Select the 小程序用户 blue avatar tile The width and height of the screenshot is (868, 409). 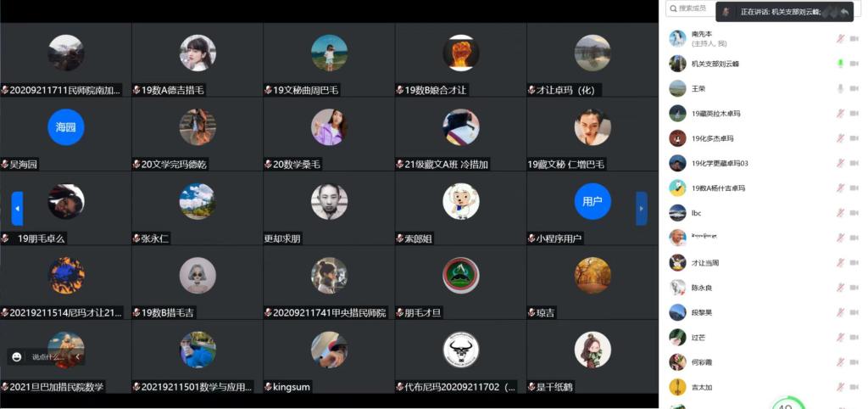pyautogui.click(x=593, y=201)
